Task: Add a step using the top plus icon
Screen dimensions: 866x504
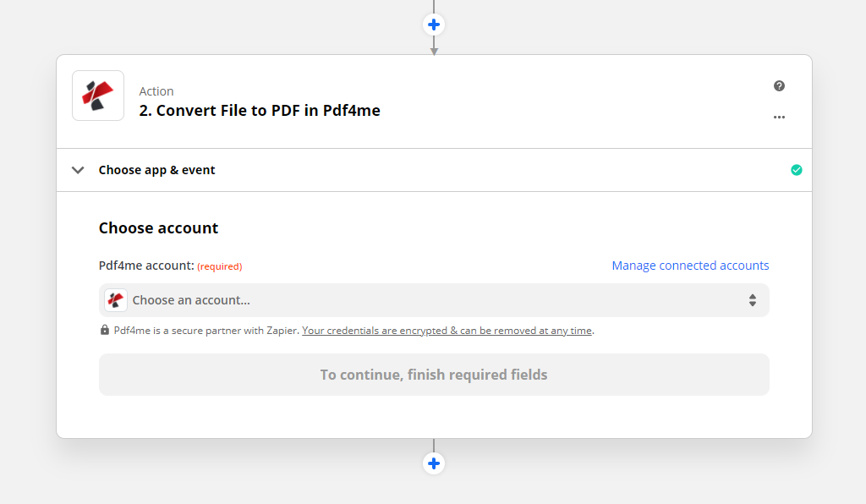Action: click(x=433, y=25)
